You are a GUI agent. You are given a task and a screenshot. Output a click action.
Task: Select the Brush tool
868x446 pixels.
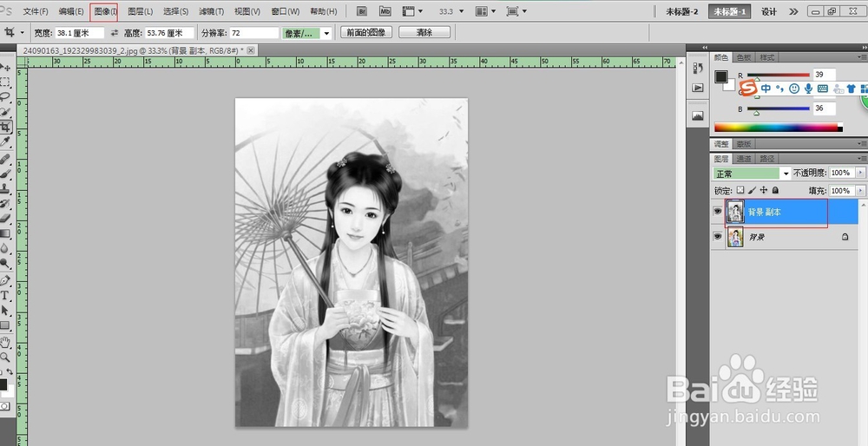[x=5, y=174]
